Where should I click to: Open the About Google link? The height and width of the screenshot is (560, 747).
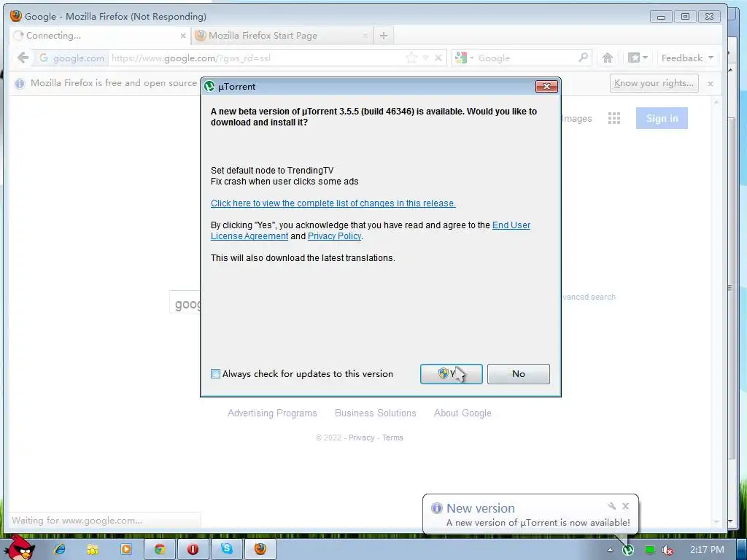pos(462,413)
